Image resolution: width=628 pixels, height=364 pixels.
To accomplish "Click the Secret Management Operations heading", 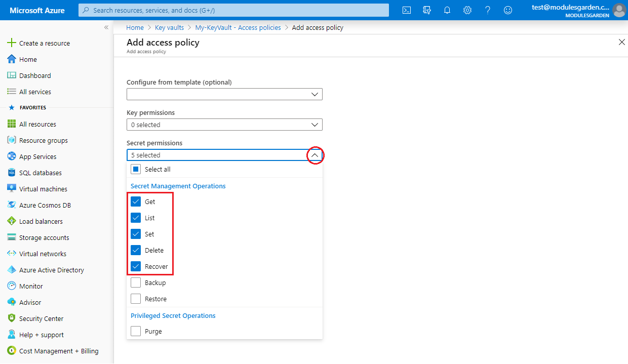I will pos(178,186).
